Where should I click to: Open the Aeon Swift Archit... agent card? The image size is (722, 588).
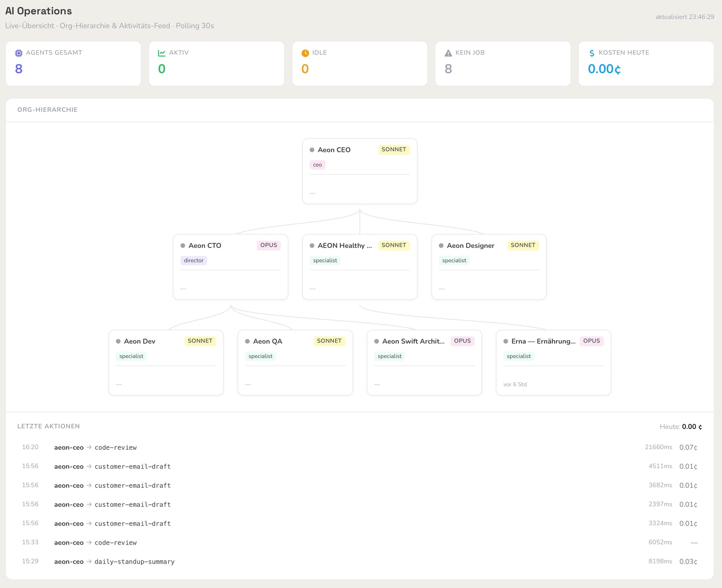coord(424,362)
